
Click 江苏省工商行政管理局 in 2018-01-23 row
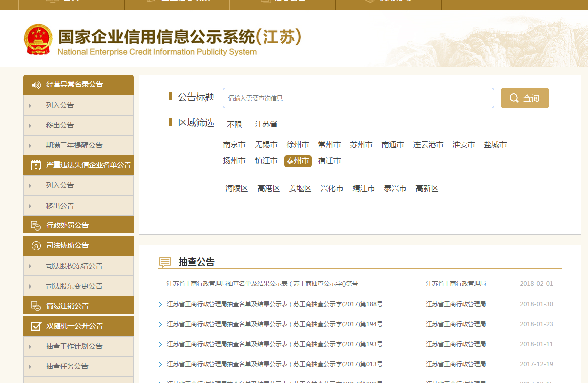click(456, 324)
